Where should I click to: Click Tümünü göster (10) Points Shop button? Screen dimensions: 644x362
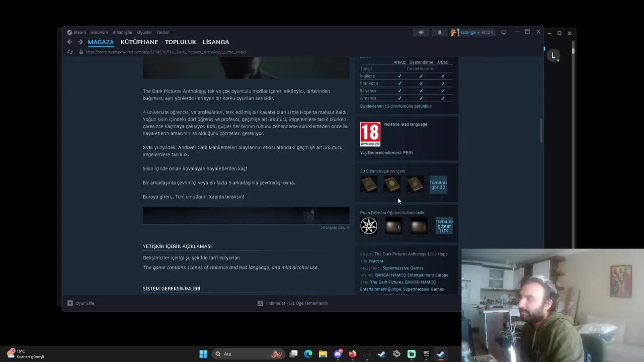pyautogui.click(x=444, y=226)
